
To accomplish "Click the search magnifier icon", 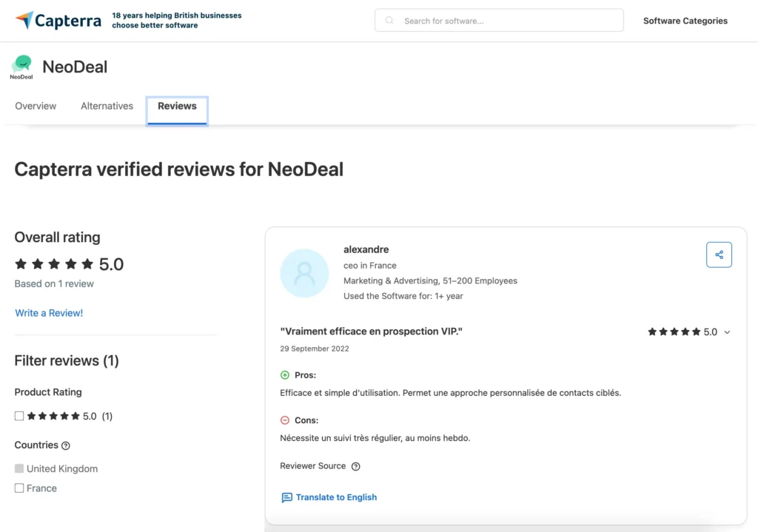I will tap(389, 20).
